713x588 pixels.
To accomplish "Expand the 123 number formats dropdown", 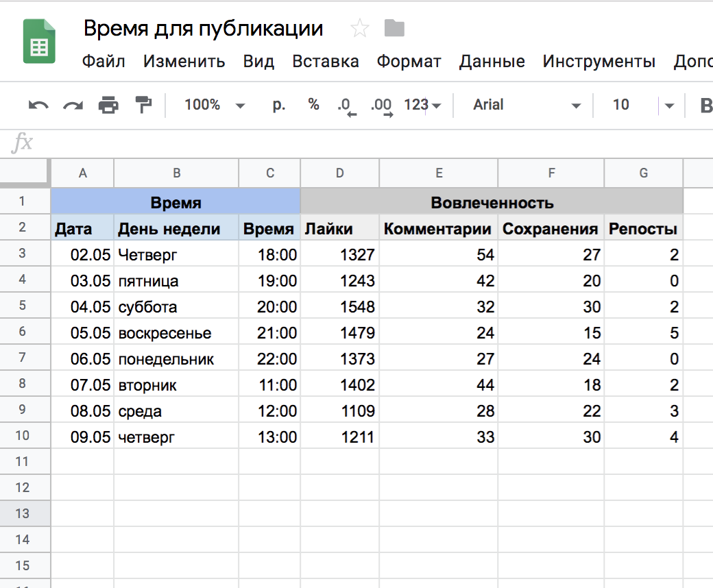I will (x=422, y=105).
